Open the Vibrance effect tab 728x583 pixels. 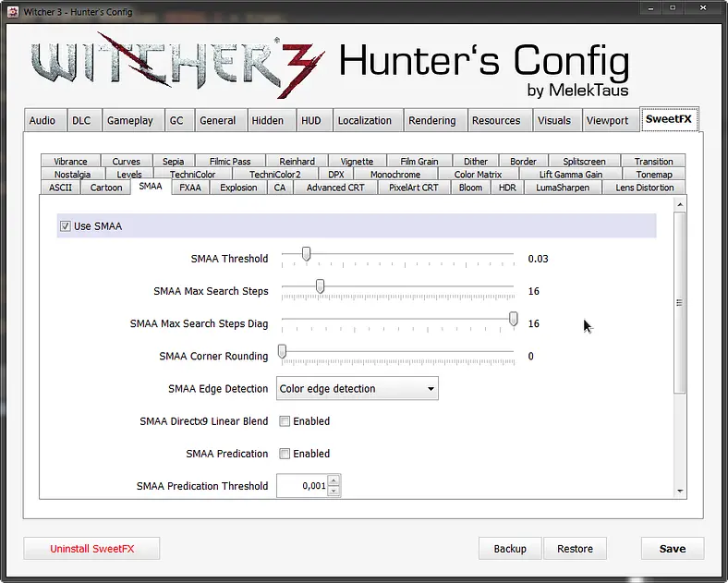coord(70,161)
